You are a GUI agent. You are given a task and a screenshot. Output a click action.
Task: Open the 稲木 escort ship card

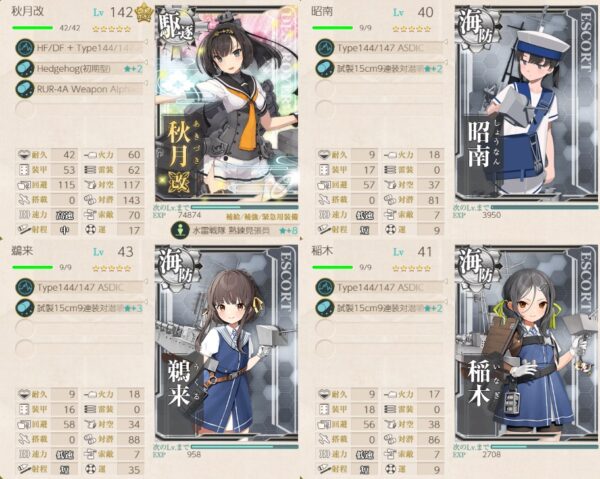click(x=527, y=342)
